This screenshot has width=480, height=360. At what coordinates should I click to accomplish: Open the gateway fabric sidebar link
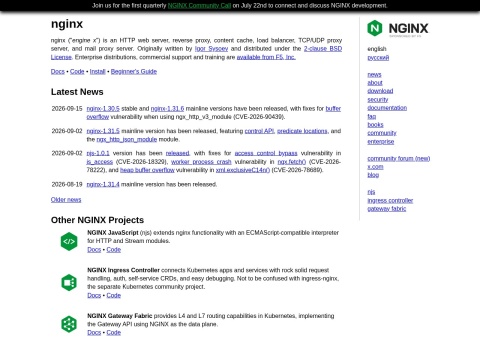click(x=387, y=209)
